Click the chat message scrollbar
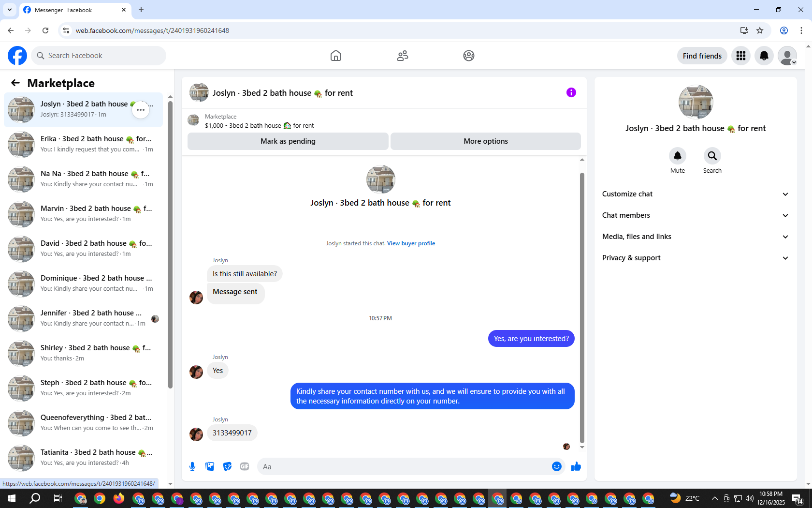This screenshot has width=812, height=508. [x=582, y=307]
